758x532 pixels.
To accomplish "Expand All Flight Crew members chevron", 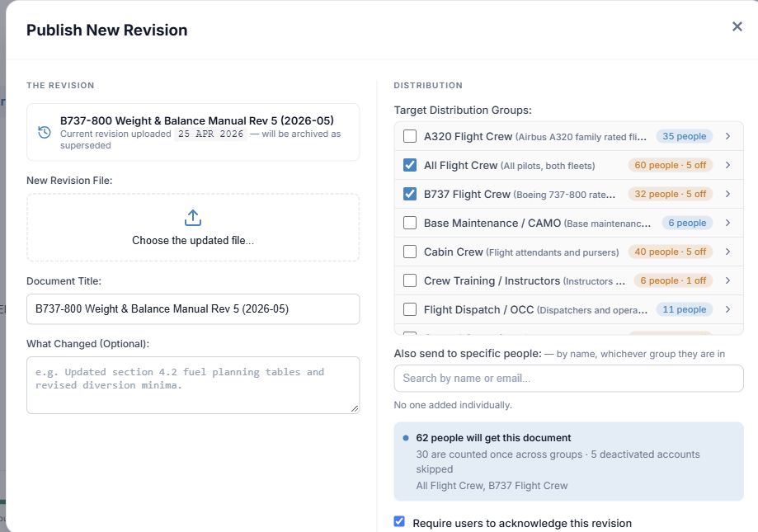I will 727,165.
